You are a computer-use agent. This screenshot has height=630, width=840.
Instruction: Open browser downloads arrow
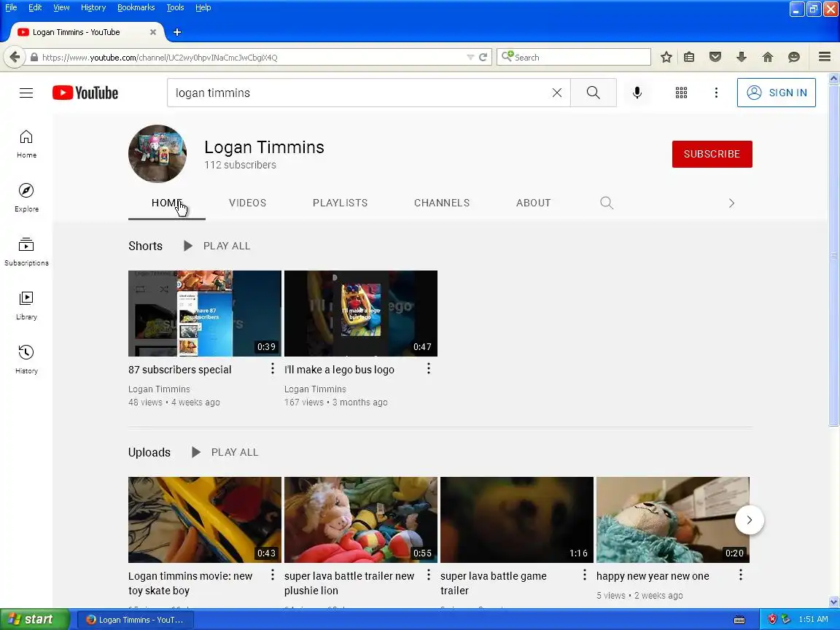click(x=742, y=57)
